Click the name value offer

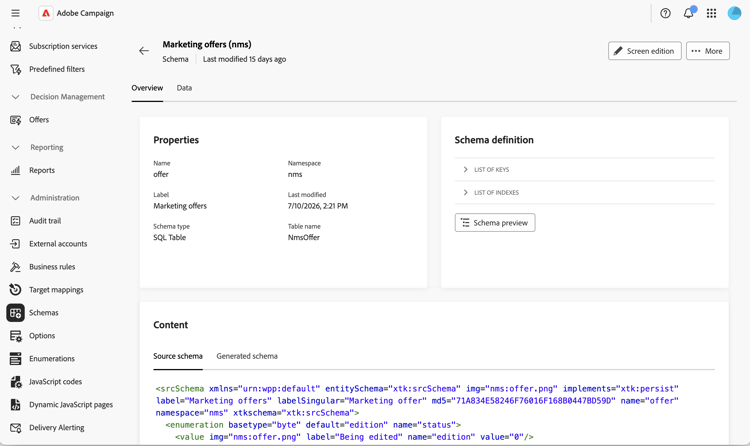[x=161, y=175]
